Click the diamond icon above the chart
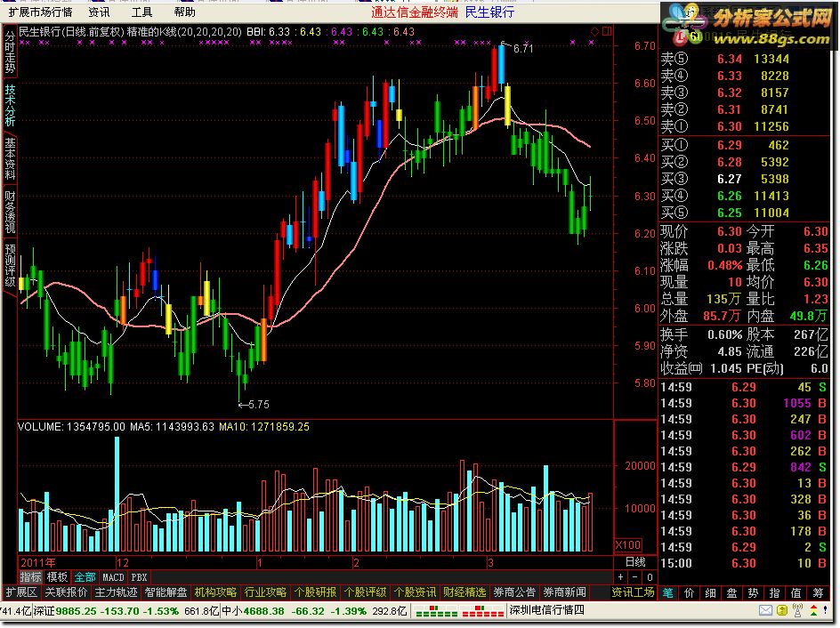This screenshot has width=840, height=628. pos(594,32)
